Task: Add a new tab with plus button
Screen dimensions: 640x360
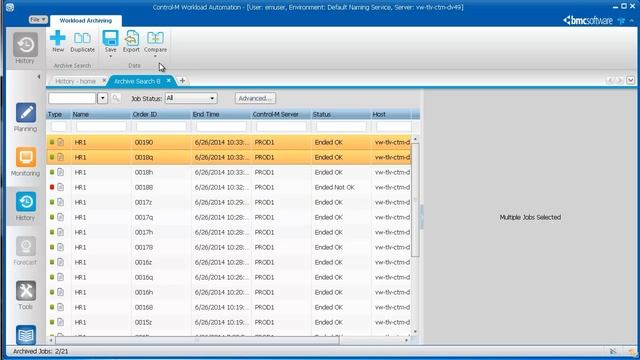Action: tap(182, 81)
